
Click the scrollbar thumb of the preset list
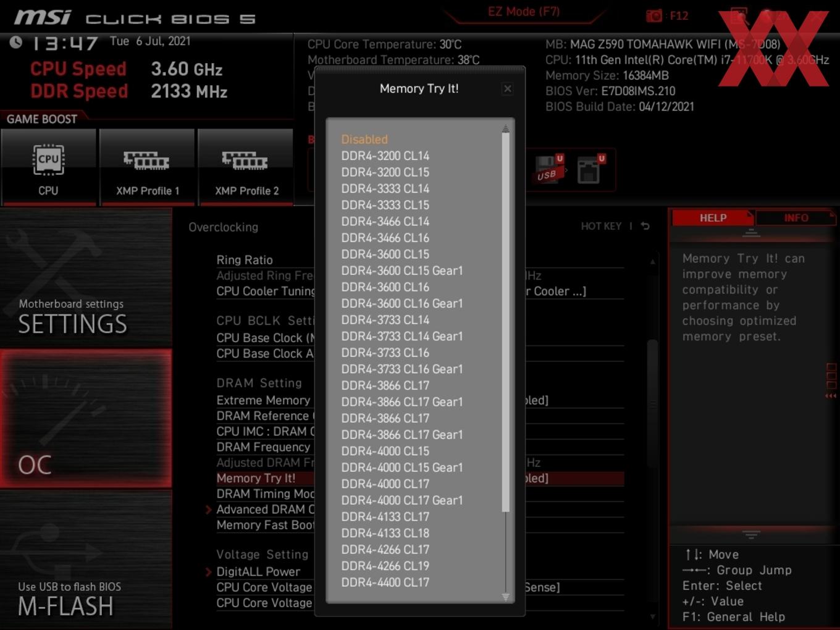[x=505, y=322]
